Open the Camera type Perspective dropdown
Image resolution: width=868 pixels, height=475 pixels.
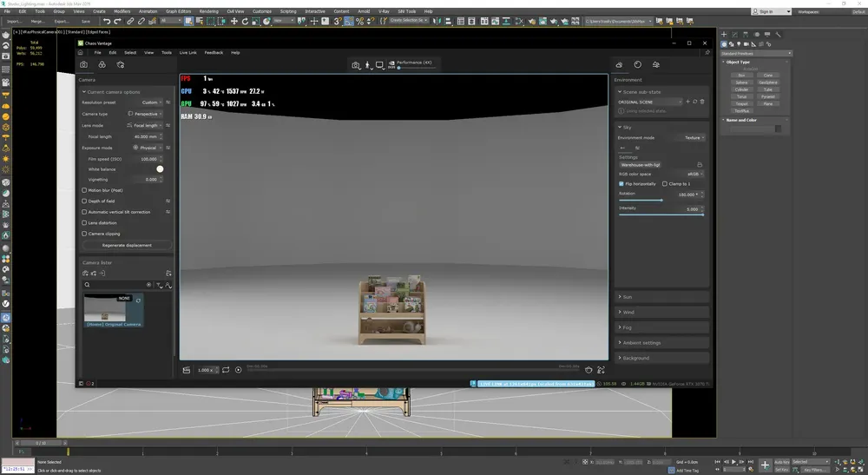tap(145, 114)
